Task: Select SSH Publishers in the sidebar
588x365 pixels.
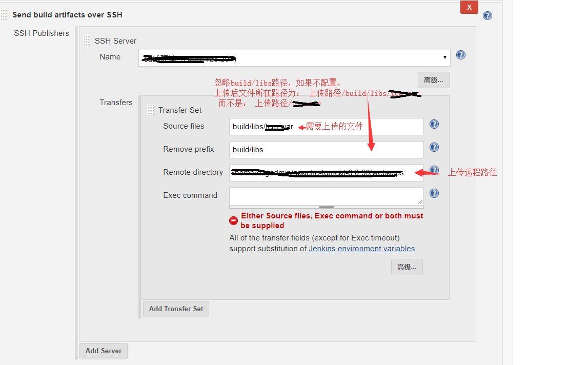Action: tap(42, 33)
